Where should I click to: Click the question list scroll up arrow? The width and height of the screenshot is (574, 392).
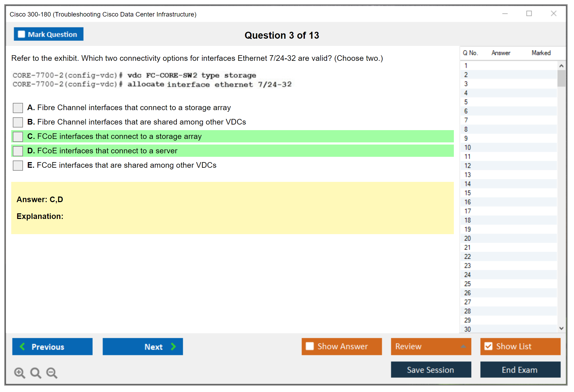(561, 66)
